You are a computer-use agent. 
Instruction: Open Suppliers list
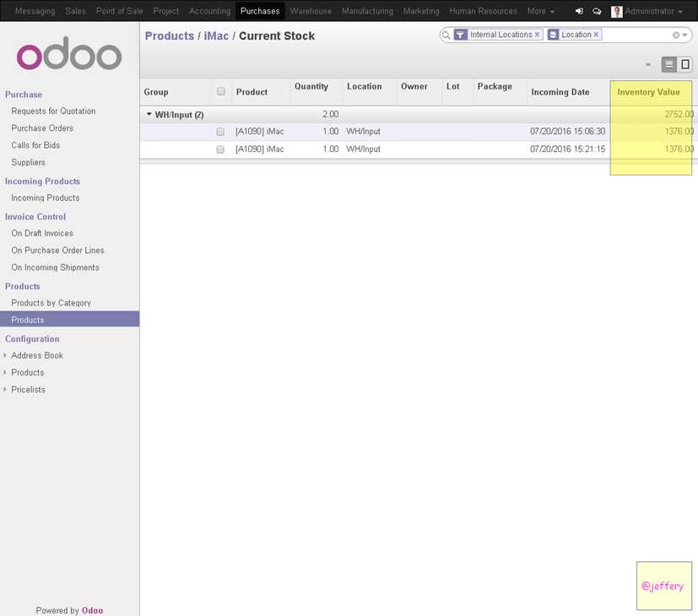point(28,163)
